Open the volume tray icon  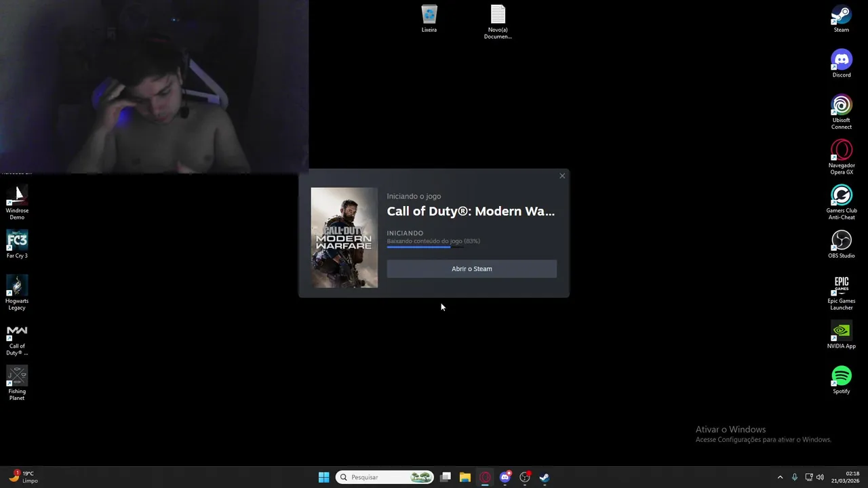tap(821, 477)
